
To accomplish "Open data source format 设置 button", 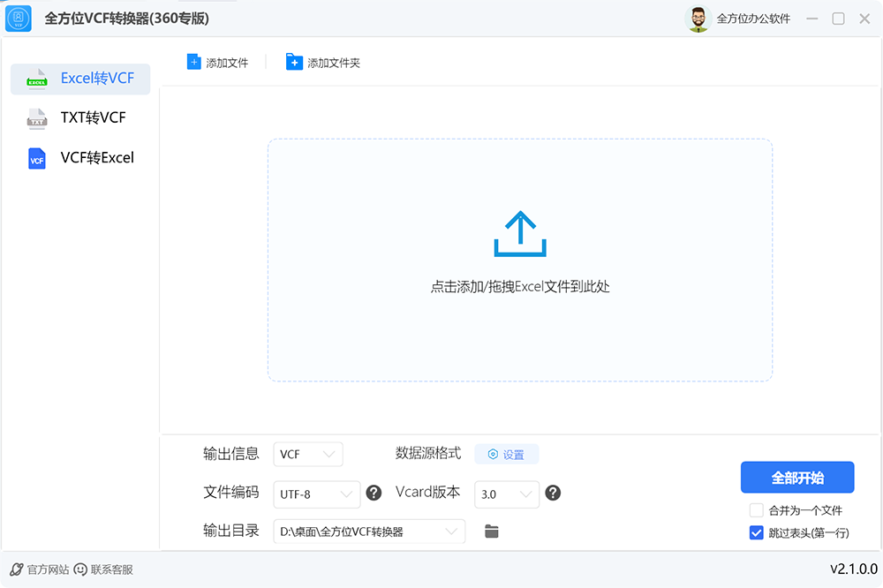I will [x=507, y=455].
